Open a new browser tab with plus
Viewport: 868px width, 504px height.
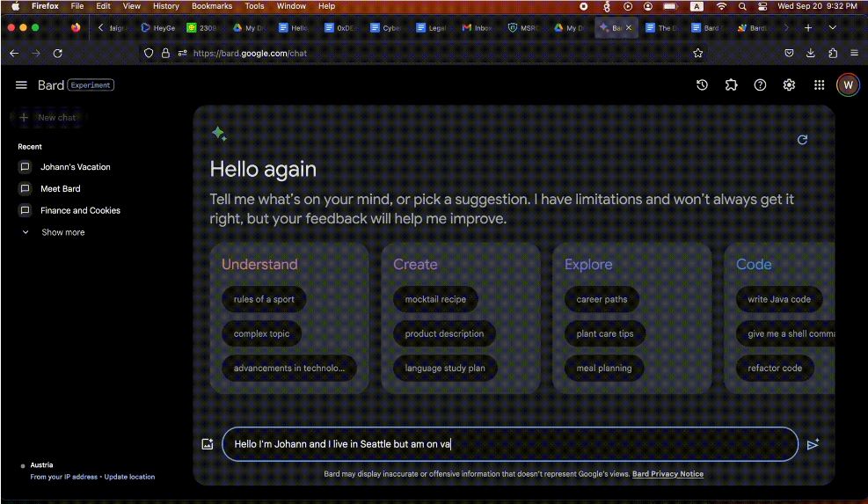pyautogui.click(x=807, y=27)
